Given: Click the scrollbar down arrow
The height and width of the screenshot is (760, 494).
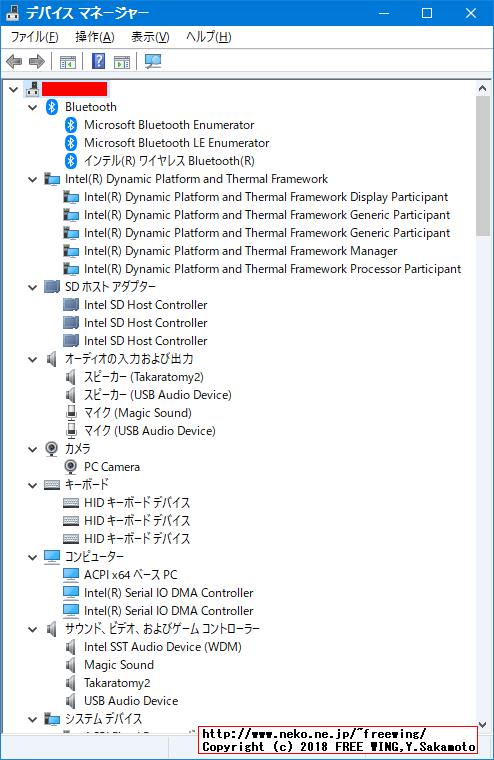Looking at the screenshot, I should point(482,725).
